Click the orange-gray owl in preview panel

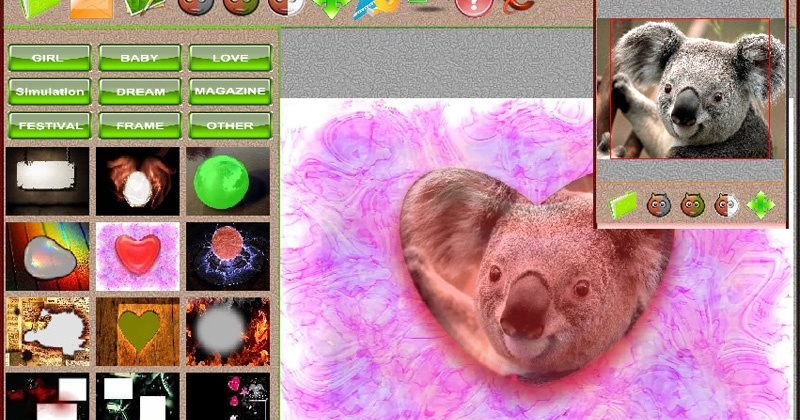pos(659,205)
